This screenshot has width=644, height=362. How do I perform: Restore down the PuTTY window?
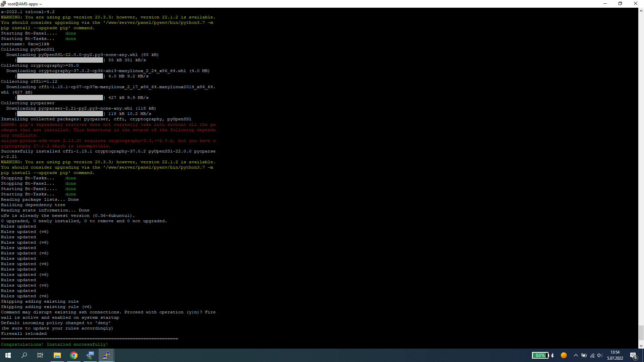click(620, 4)
